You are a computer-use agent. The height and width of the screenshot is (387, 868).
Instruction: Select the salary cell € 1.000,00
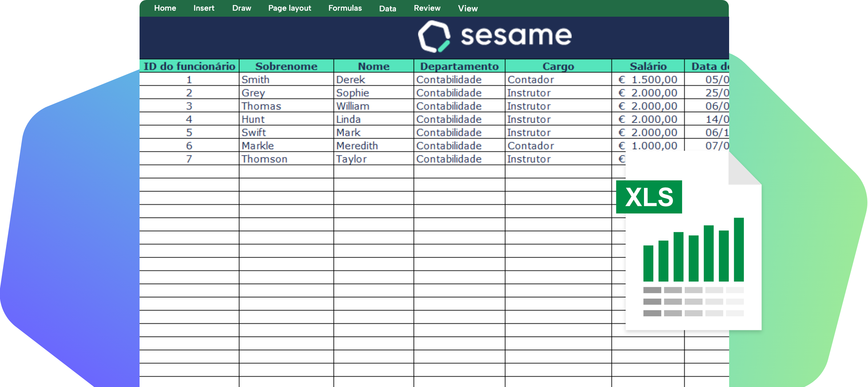[x=648, y=145]
